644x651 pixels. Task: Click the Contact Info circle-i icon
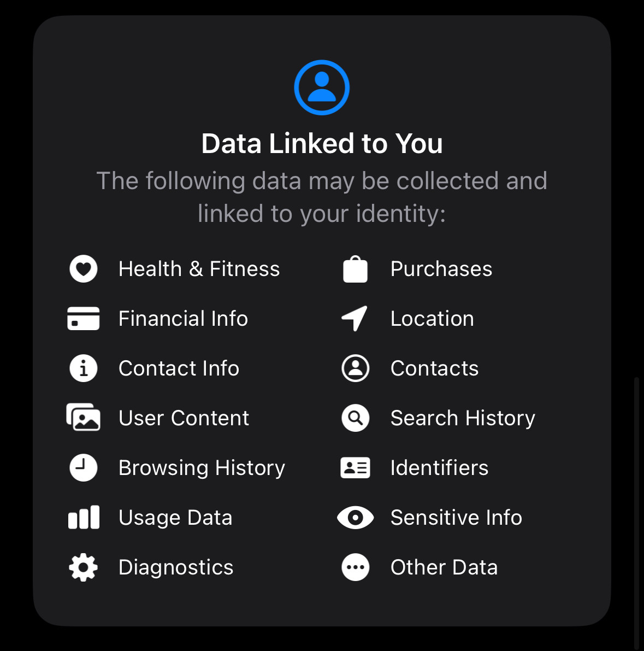click(84, 368)
